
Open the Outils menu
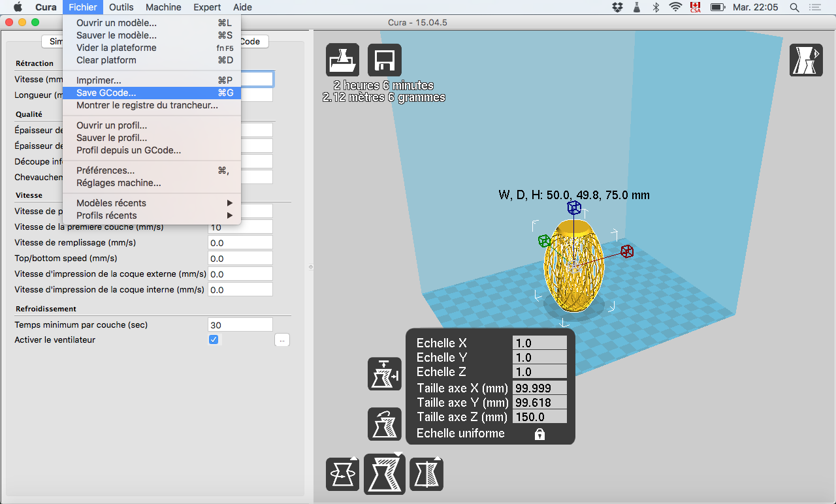(121, 7)
